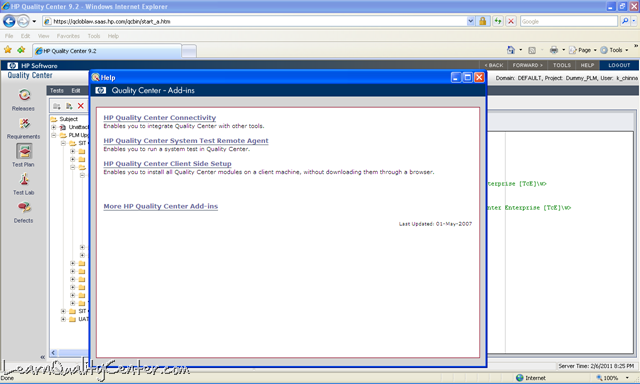Screen dimensions: 640x384
Task: Click the red Delete toolbar icon
Action: pos(81,106)
